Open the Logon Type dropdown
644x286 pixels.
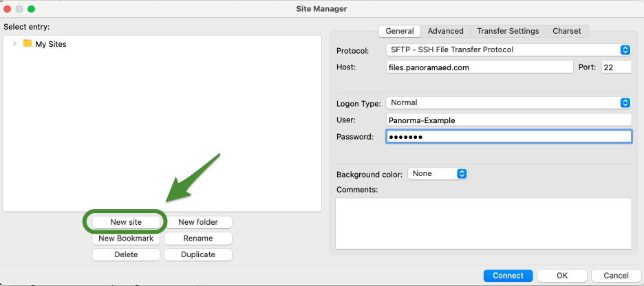[x=508, y=103]
